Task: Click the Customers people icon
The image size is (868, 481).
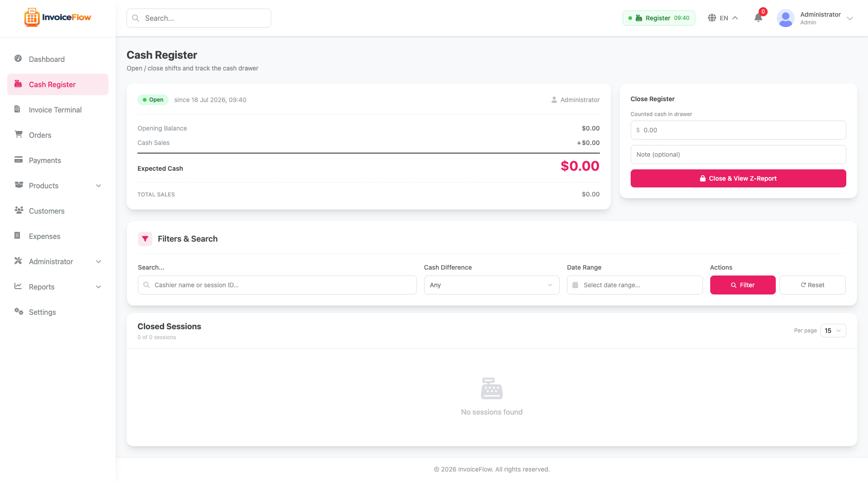Action: 19,210
